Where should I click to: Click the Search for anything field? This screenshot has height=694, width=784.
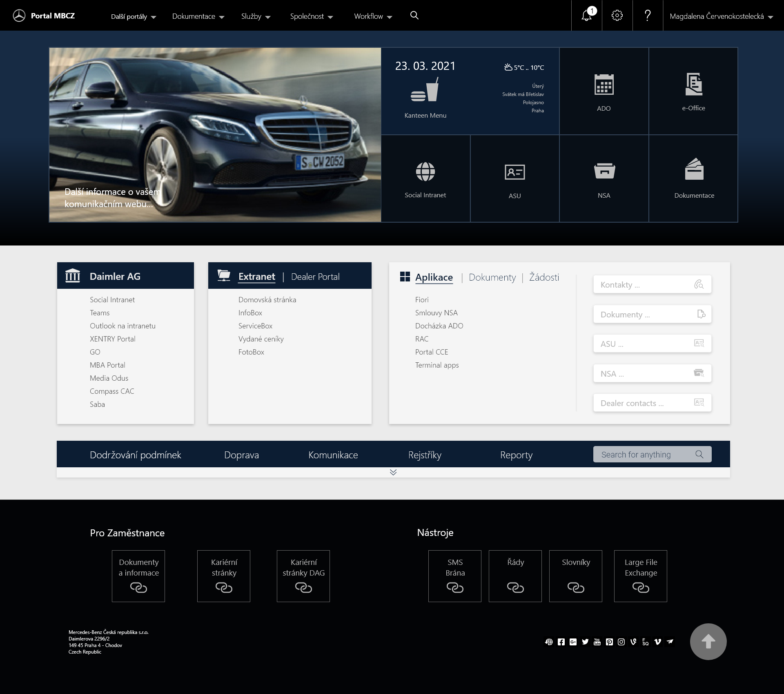coord(645,454)
